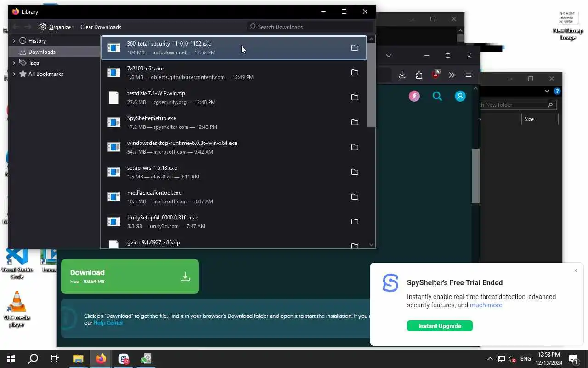Open Task View on taskbar

(x=55, y=359)
